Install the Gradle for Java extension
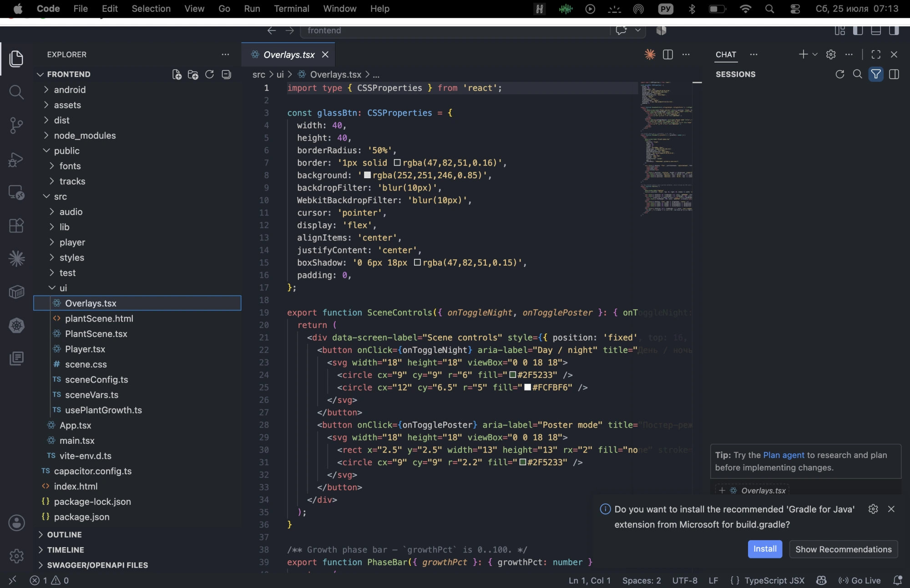The image size is (910, 588). coord(765,549)
